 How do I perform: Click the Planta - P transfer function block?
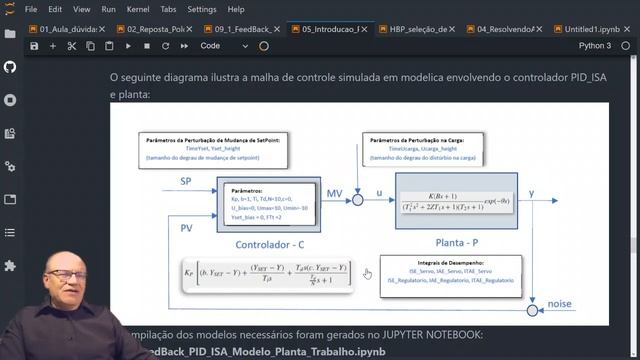click(456, 201)
